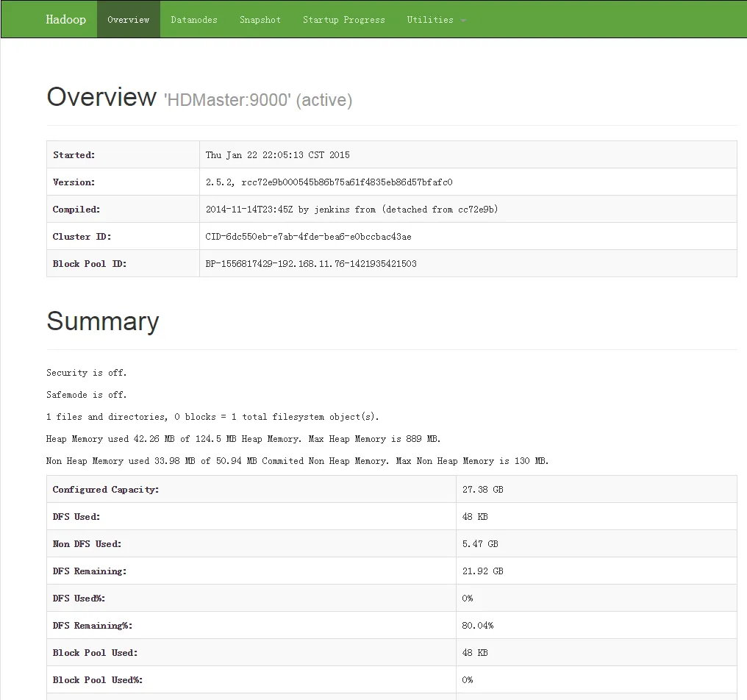Click the 'HDMaster:9000' (active) subtitle

258,100
